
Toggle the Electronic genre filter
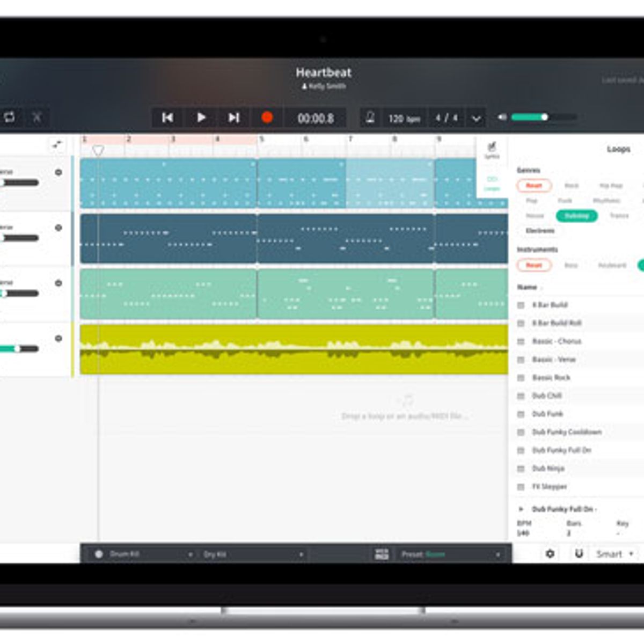coord(540,231)
